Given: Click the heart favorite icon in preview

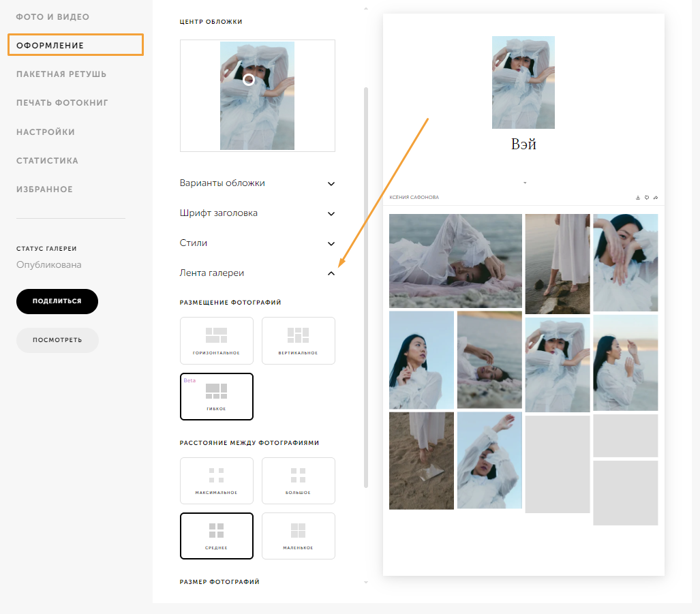Looking at the screenshot, I should [x=647, y=197].
